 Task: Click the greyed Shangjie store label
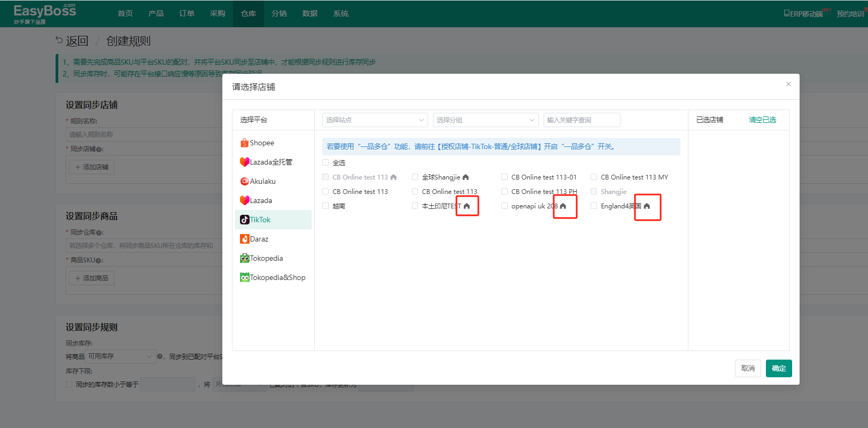pos(614,191)
